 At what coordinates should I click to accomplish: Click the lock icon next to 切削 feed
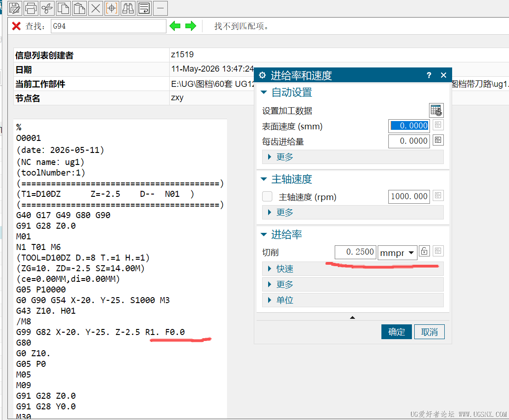pos(424,251)
